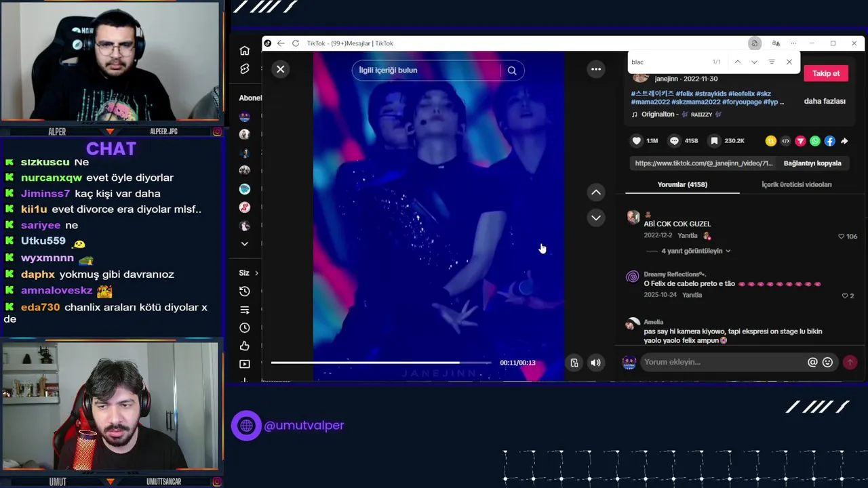This screenshot has height=488, width=868.
Task: Send to friends with the red paper-plane icon
Action: (800, 141)
